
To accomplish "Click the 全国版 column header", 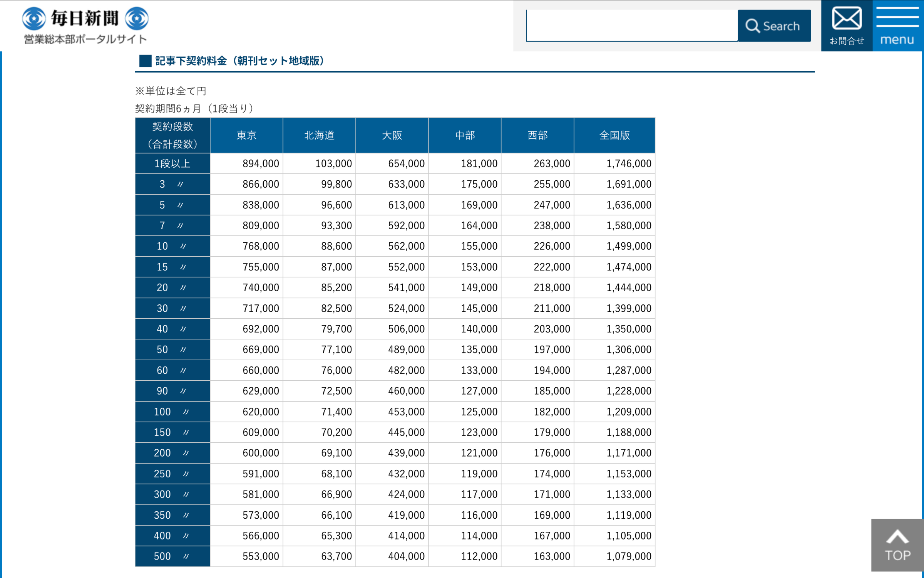I will 614,135.
